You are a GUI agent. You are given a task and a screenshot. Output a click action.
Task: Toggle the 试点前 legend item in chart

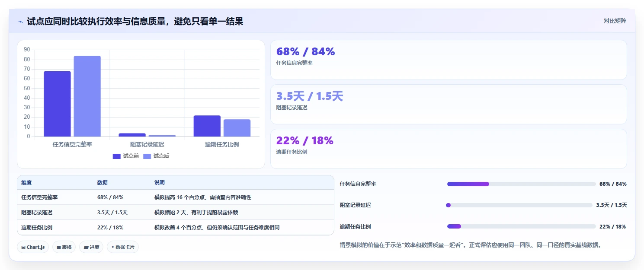click(126, 156)
